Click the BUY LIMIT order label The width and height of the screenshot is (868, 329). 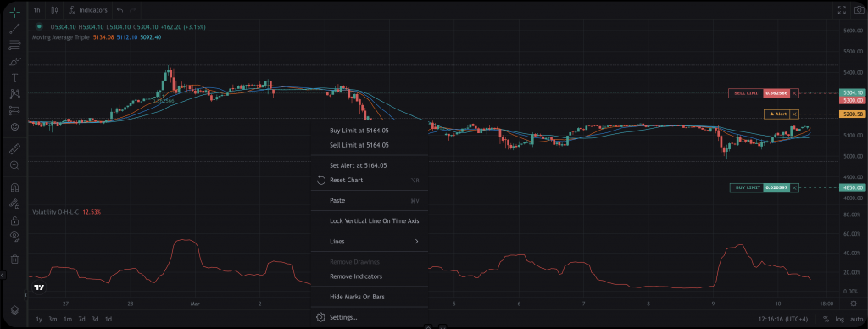pyautogui.click(x=747, y=187)
